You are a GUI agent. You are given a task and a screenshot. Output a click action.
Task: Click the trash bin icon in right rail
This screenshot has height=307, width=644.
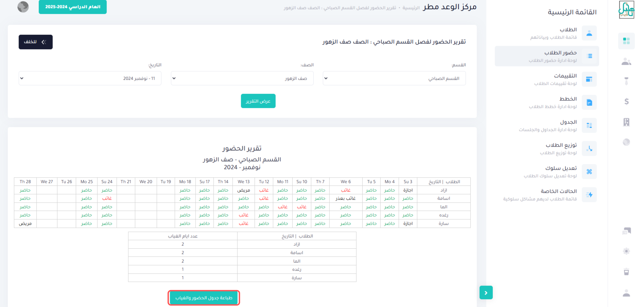(626, 272)
